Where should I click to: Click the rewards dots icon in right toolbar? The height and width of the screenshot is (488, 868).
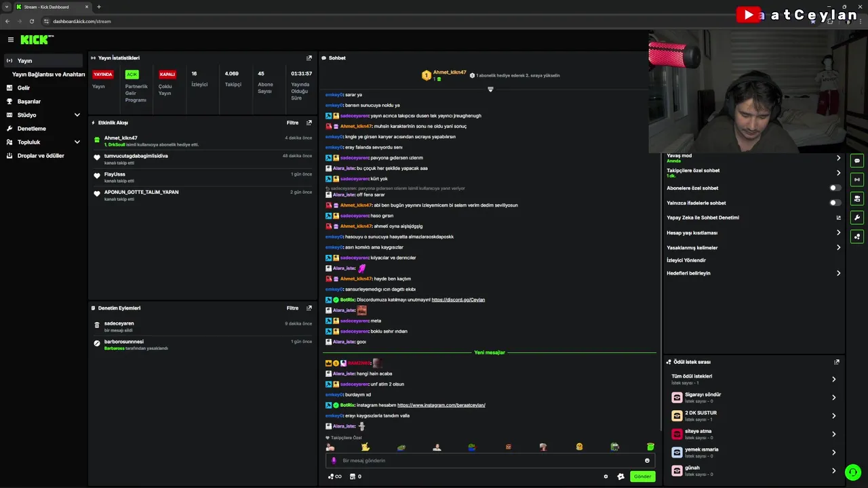click(857, 237)
